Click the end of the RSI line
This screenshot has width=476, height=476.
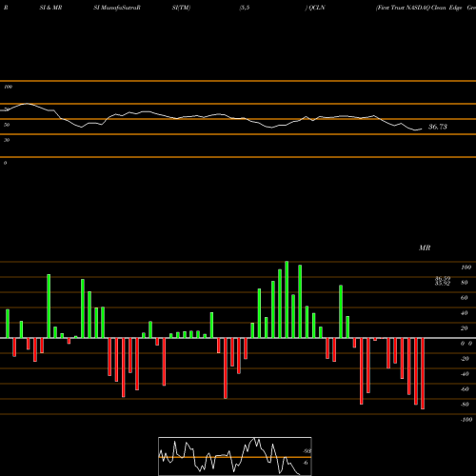422,129
